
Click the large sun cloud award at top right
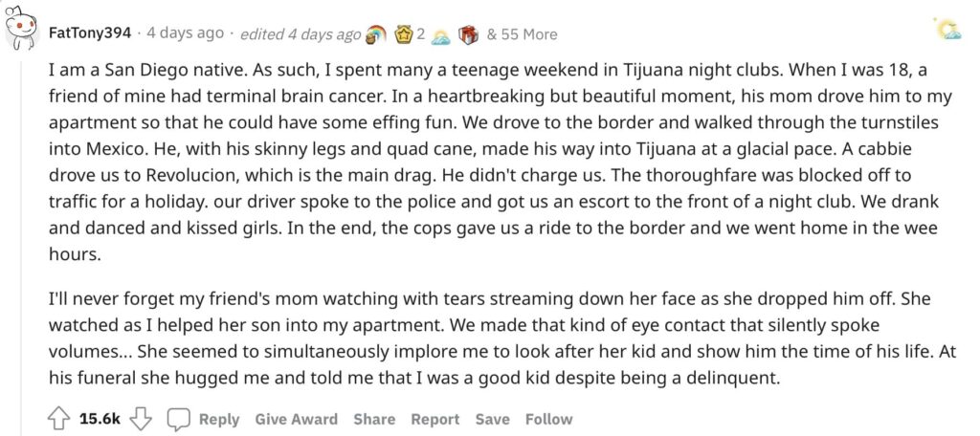coord(948,29)
